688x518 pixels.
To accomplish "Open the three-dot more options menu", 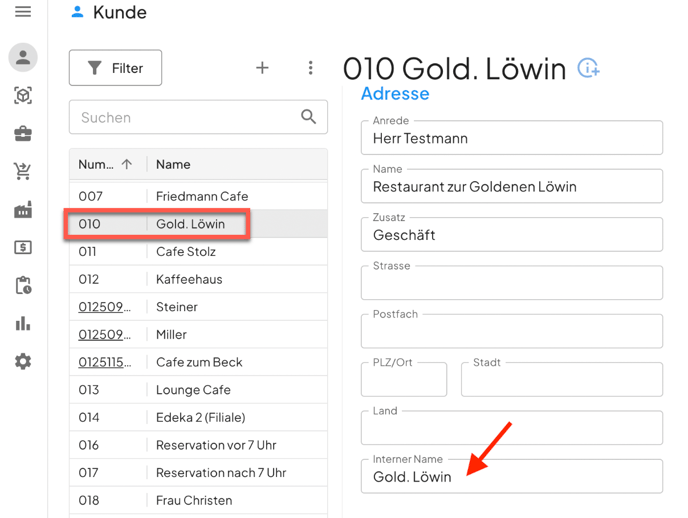I will [x=310, y=68].
